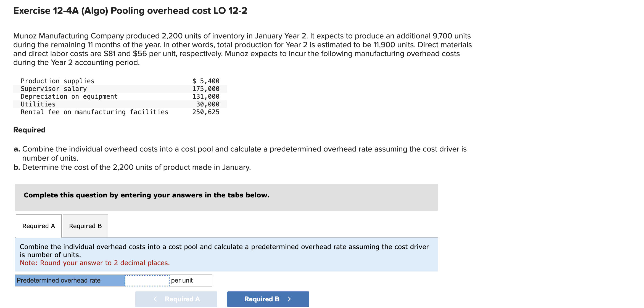
Task: Click the Complete this question instruction banner
Action: click(x=146, y=195)
